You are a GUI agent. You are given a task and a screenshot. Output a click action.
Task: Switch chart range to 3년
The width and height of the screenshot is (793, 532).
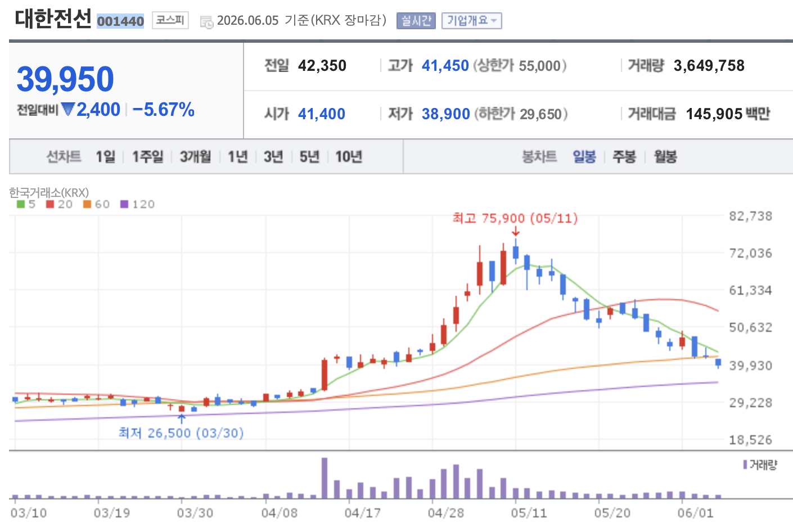(x=273, y=156)
